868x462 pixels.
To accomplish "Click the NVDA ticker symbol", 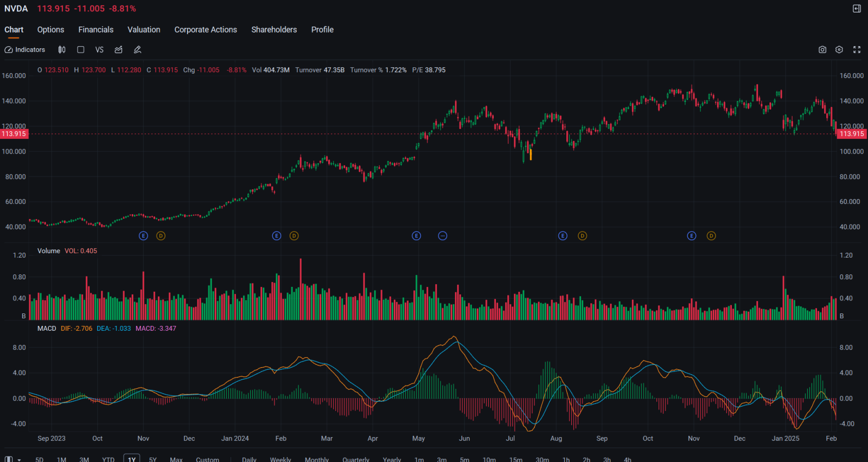I will tap(16, 9).
